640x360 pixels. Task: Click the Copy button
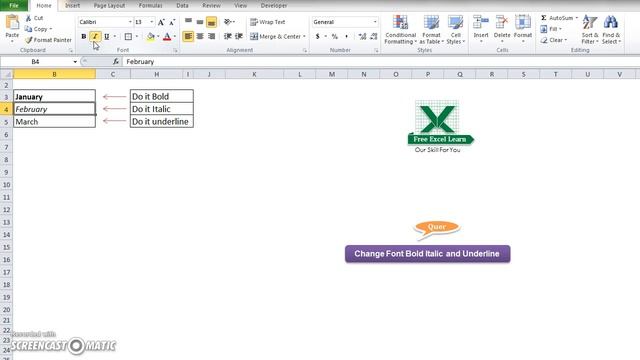[38, 29]
